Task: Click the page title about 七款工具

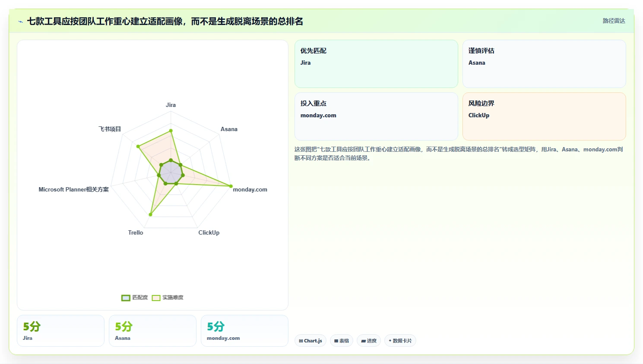Action: point(165,21)
